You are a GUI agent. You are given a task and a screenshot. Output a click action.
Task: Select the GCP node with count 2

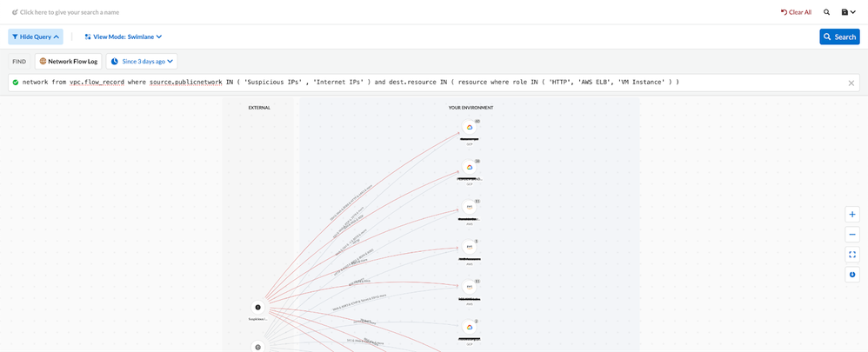(470, 327)
